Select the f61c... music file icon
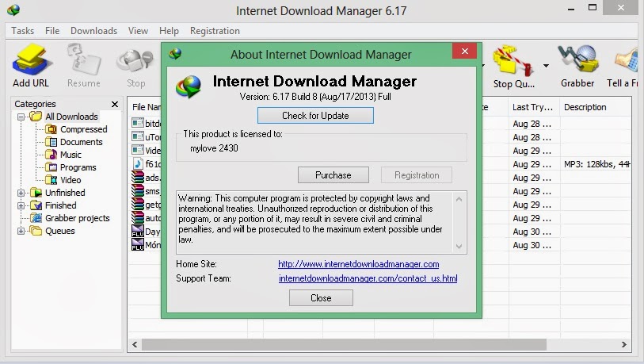The height and width of the screenshot is (364, 644). coord(138,163)
